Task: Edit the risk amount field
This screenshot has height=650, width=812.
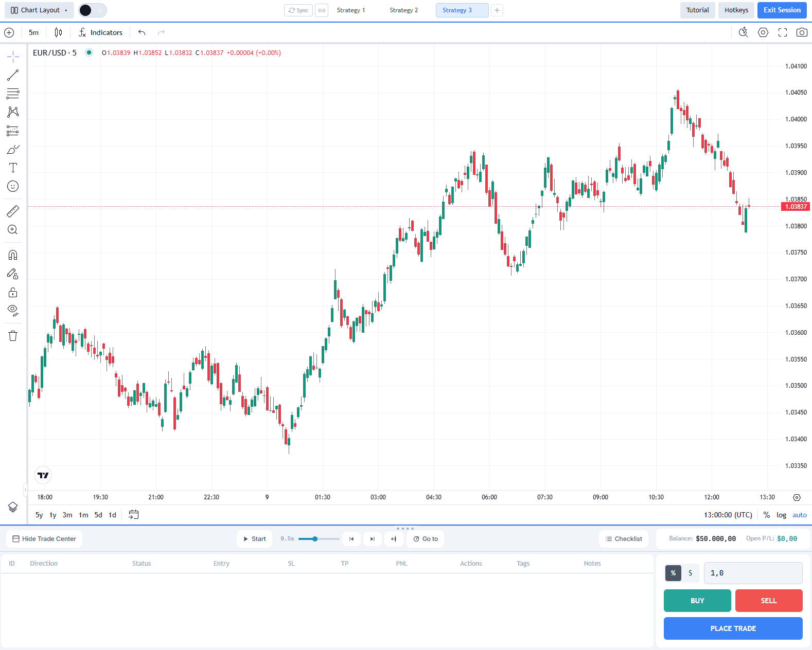Action: (x=753, y=573)
